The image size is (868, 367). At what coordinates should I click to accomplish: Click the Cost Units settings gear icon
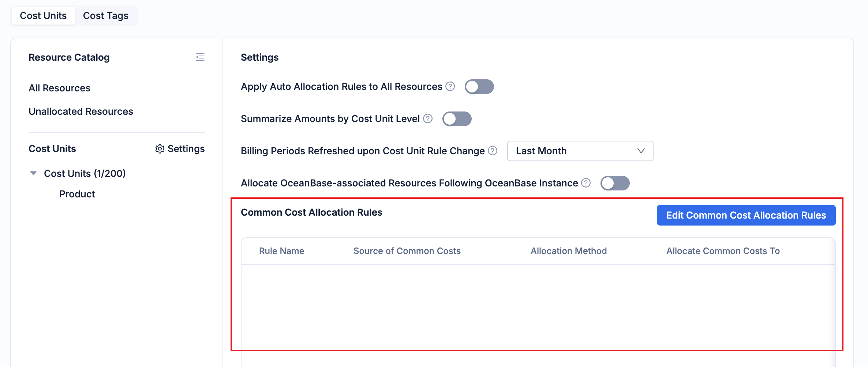point(160,149)
